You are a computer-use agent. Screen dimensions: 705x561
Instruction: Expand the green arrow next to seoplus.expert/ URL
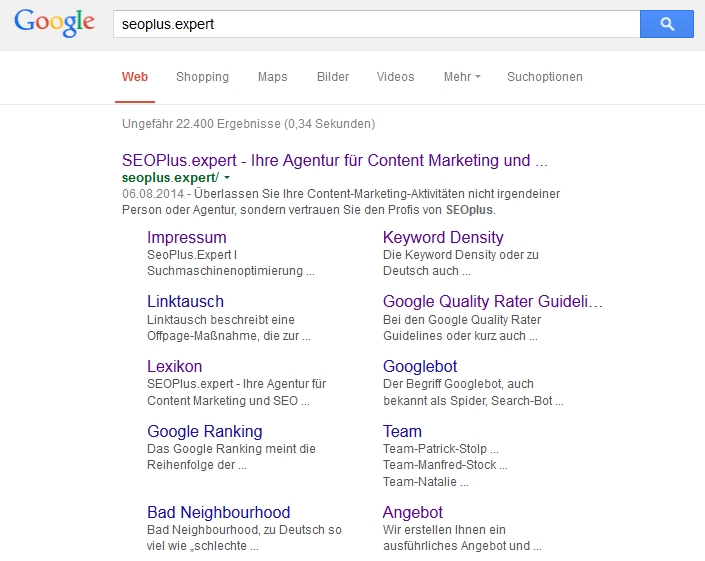[x=227, y=178]
